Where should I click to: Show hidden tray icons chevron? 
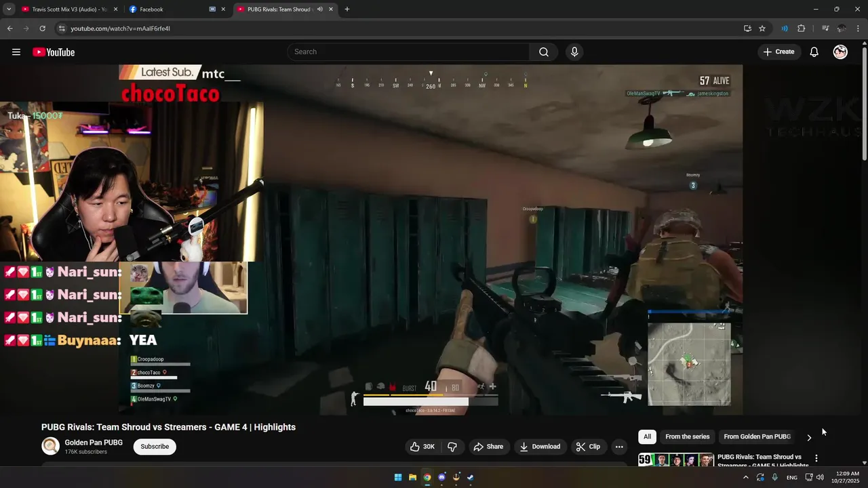point(745,478)
